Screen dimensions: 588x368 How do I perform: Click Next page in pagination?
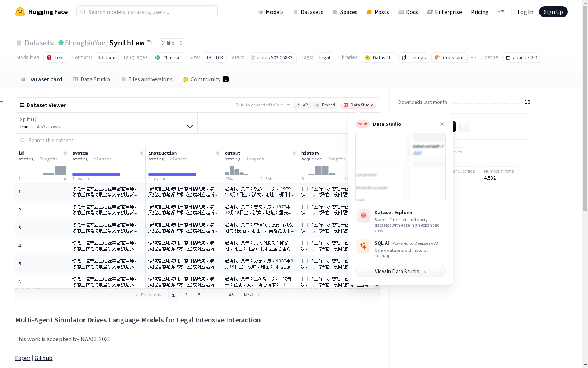click(252, 295)
